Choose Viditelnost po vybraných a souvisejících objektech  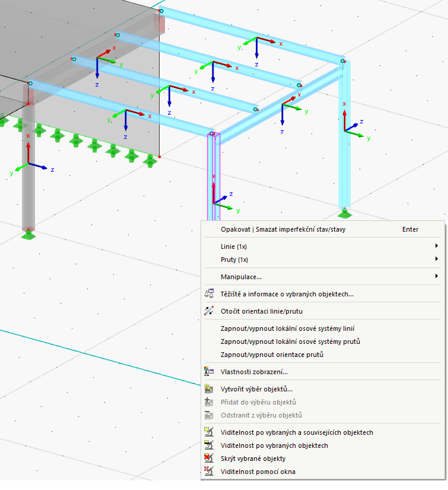[322, 432]
